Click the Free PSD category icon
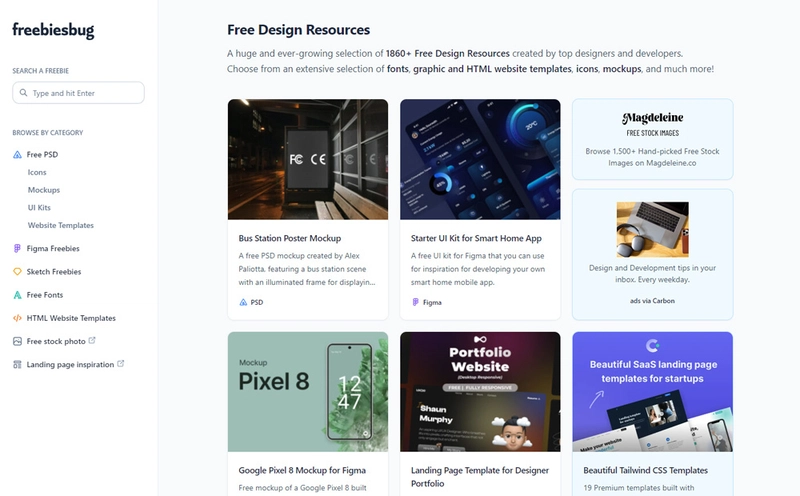The image size is (800, 496). pyautogui.click(x=17, y=155)
